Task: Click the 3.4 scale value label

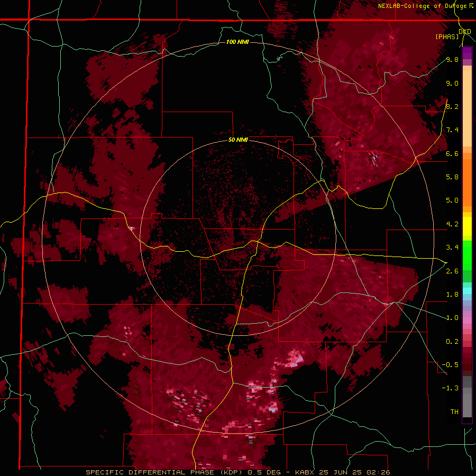Action: (452, 248)
